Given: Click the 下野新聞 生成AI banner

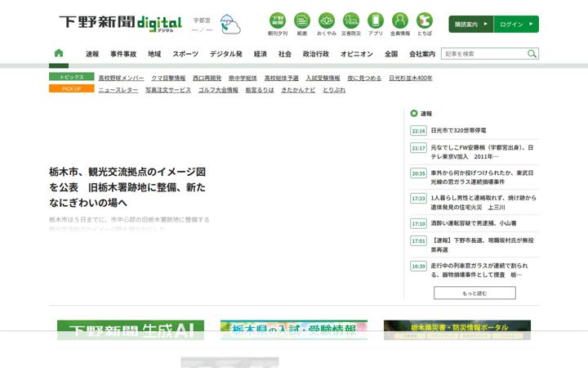Looking at the screenshot, I should 131,330.
